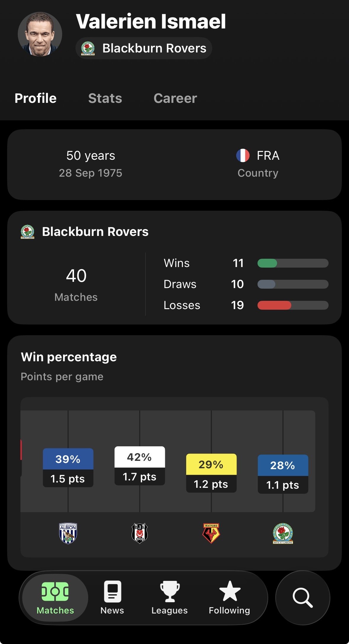Tap the Following star icon

coord(230,591)
